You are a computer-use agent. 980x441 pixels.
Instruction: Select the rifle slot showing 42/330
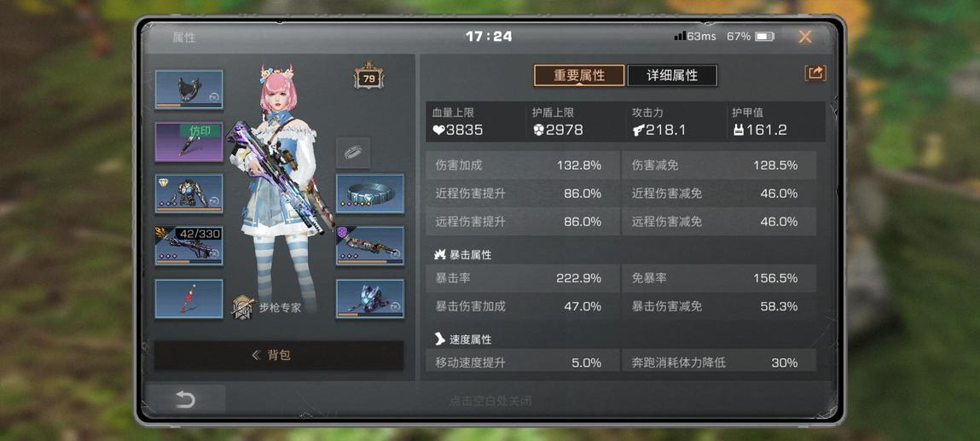pyautogui.click(x=188, y=247)
